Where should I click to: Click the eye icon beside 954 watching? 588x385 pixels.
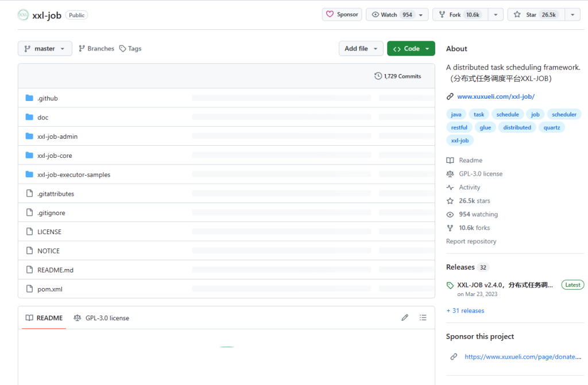450,215
